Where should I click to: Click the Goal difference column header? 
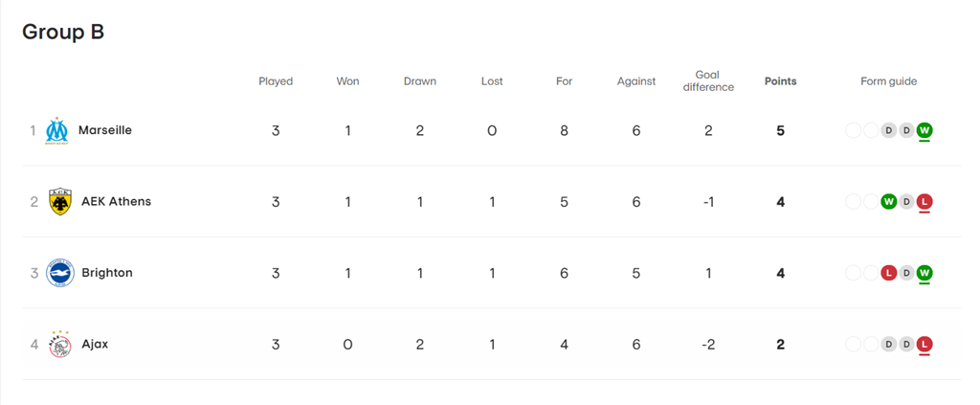coord(708,81)
